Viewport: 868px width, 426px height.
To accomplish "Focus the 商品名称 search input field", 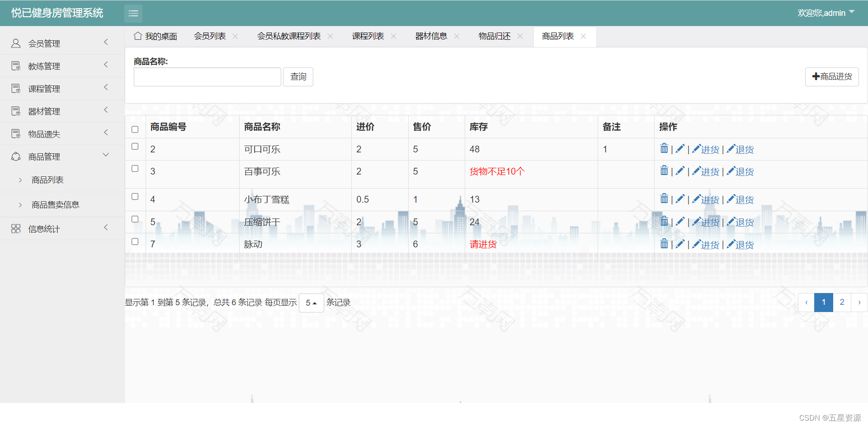I will click(208, 77).
